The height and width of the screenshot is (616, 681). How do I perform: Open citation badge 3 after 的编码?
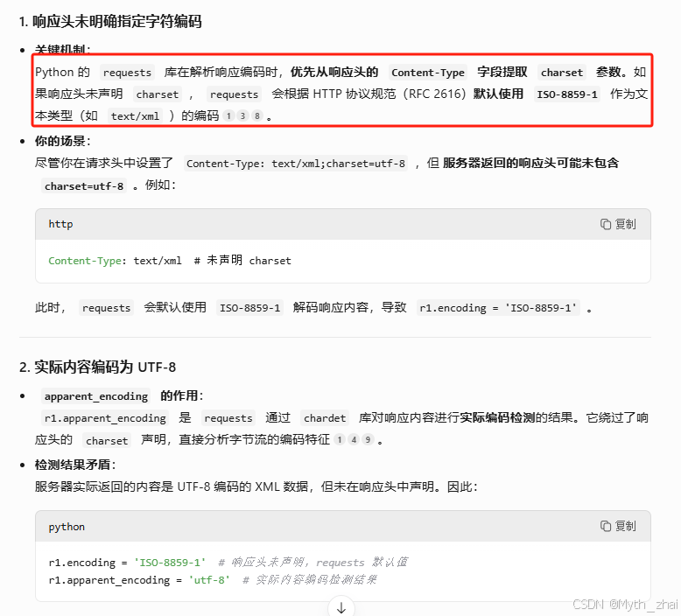(242, 115)
